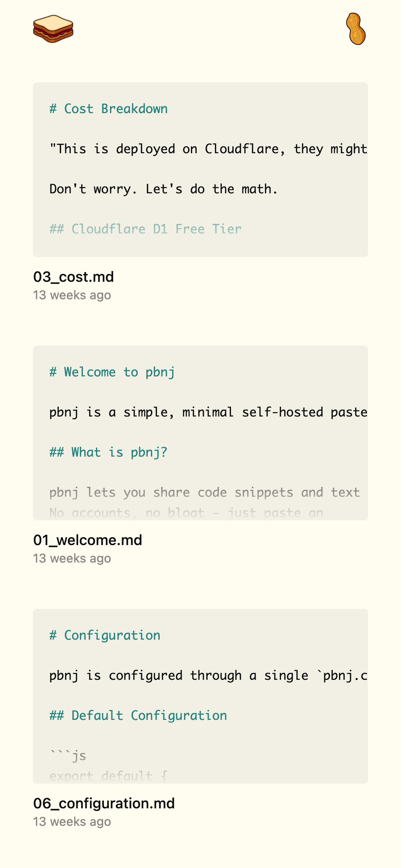Click the "pbnj is configured through a single" line
This screenshot has width=401, height=868.
(x=208, y=676)
